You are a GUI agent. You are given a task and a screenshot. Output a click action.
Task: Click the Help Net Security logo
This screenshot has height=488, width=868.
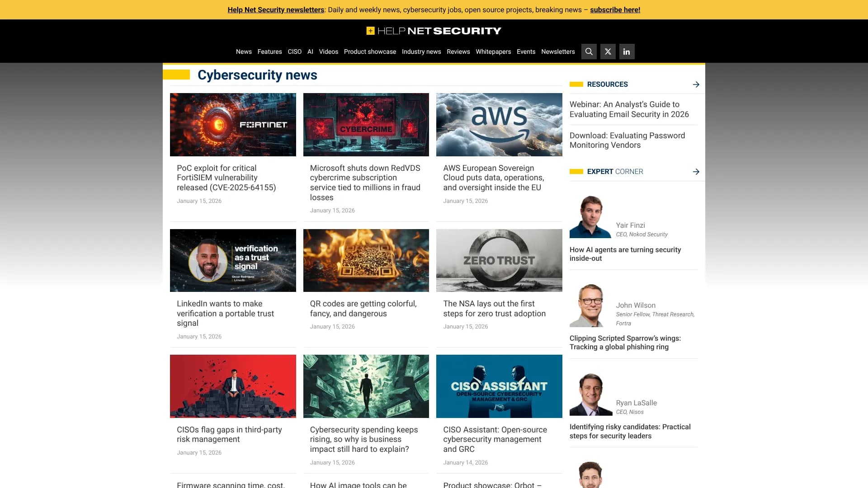434,31
